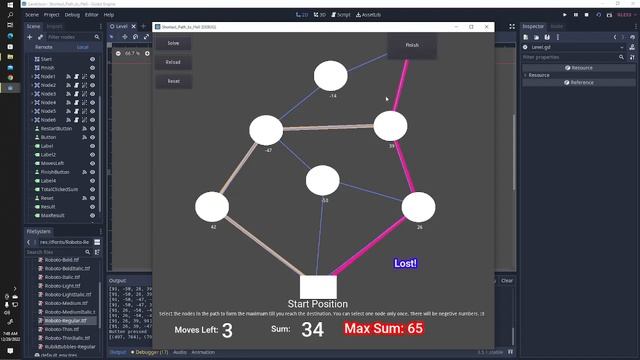
Task: Create a new resource in Inspector
Action: point(526,37)
